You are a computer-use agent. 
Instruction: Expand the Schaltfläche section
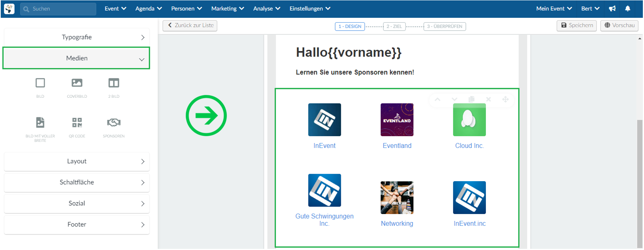pyautogui.click(x=77, y=182)
